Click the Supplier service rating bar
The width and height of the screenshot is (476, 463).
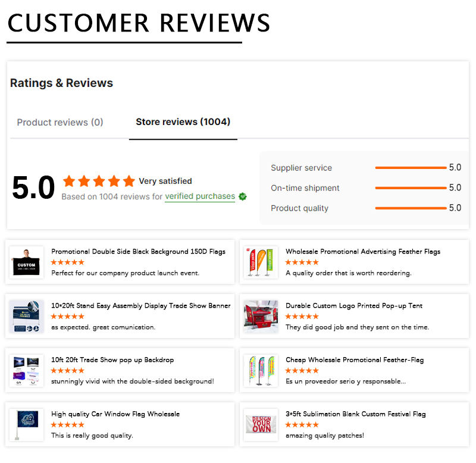(411, 168)
